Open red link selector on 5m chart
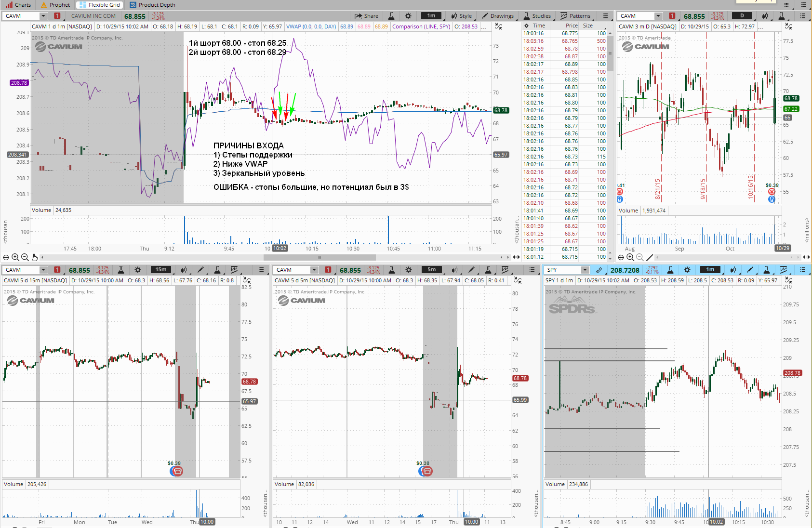 328,270
